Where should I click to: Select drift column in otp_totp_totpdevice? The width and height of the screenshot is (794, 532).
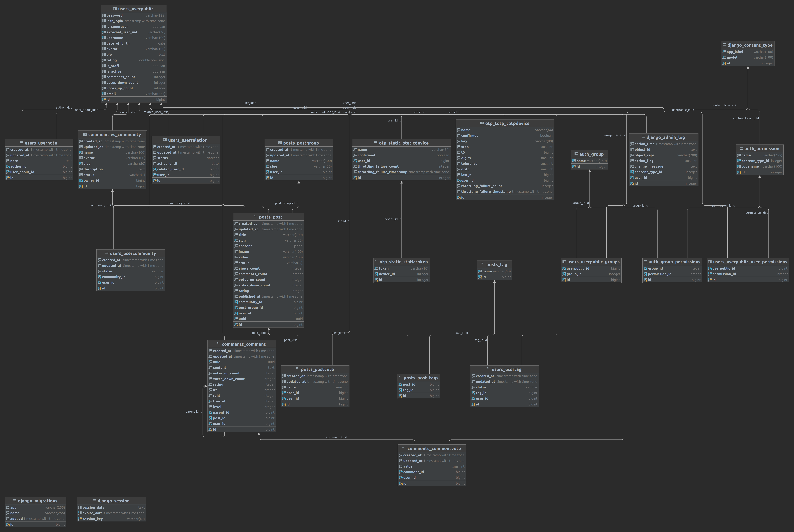pos(505,169)
